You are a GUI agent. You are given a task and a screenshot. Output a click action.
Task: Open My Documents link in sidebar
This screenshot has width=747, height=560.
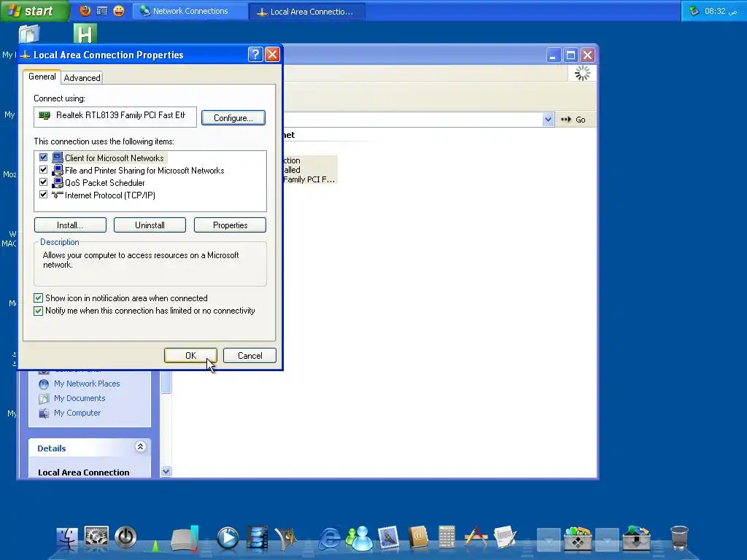(x=80, y=399)
